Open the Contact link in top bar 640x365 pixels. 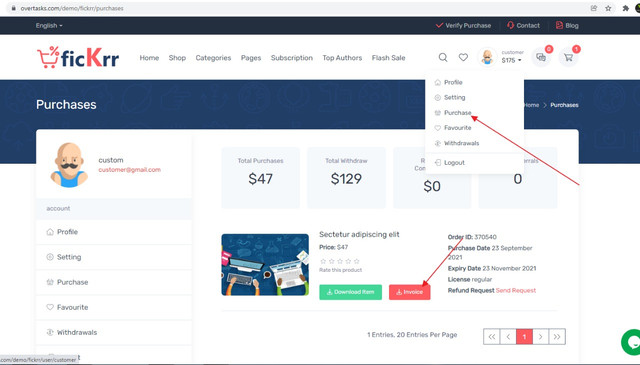(x=523, y=25)
